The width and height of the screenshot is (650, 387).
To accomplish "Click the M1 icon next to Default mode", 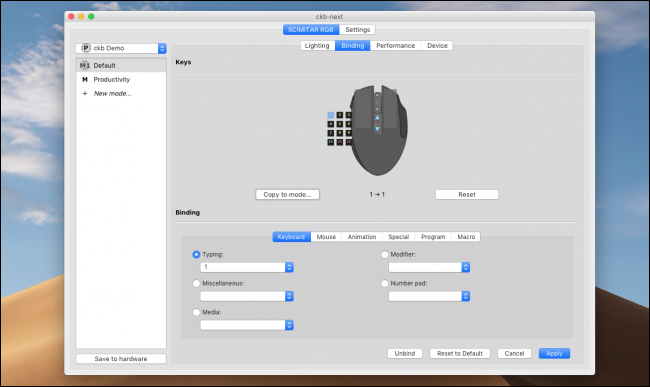I will click(x=85, y=65).
